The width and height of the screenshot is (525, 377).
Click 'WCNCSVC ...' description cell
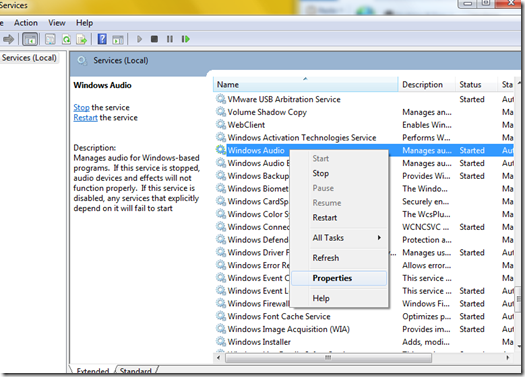tap(426, 227)
